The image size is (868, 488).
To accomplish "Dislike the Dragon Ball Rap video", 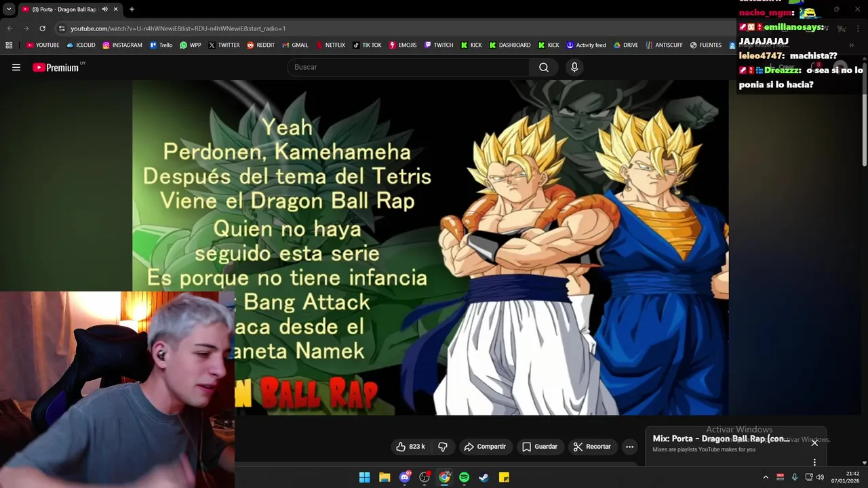I will (x=443, y=447).
